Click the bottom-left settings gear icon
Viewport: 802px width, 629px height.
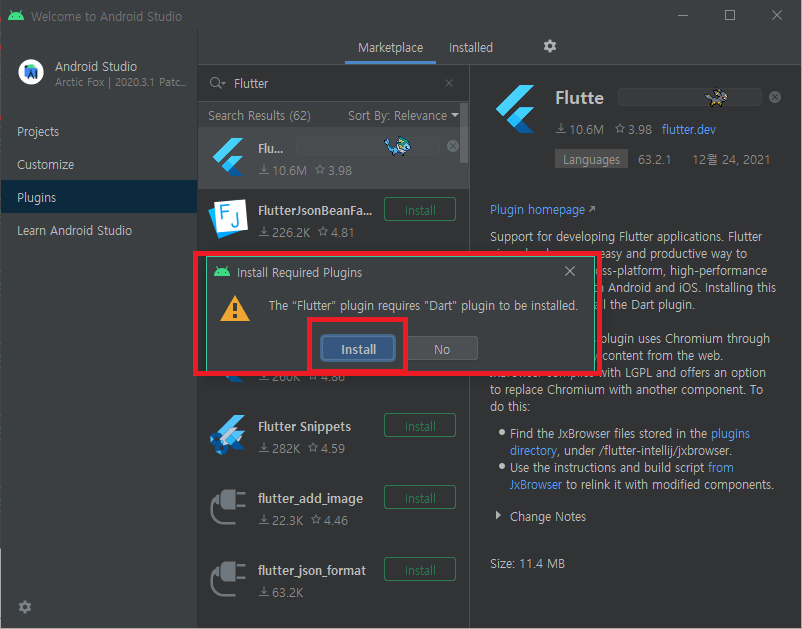(25, 607)
